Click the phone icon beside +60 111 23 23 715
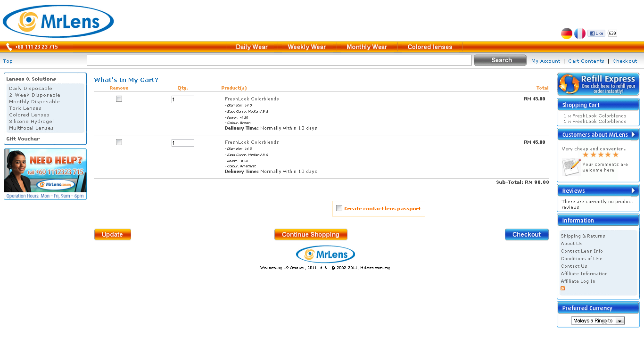The width and height of the screenshot is (644, 362). 9,47
